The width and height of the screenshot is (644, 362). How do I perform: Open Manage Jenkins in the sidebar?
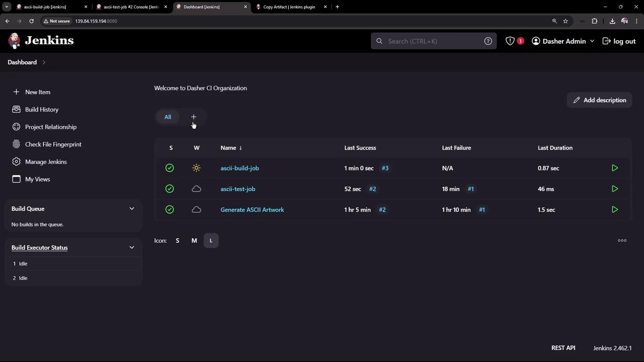pyautogui.click(x=39, y=162)
